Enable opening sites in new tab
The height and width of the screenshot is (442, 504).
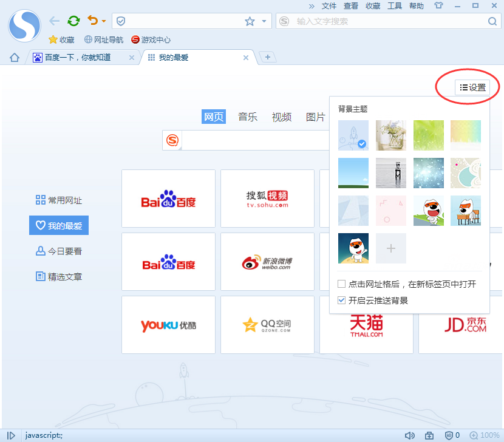(342, 284)
